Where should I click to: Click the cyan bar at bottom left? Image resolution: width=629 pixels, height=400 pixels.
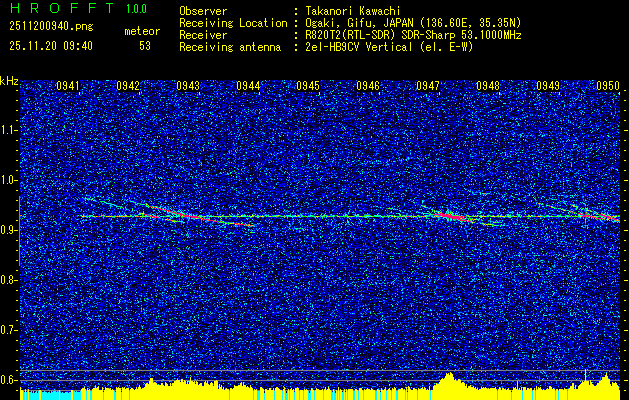click(x=50, y=395)
